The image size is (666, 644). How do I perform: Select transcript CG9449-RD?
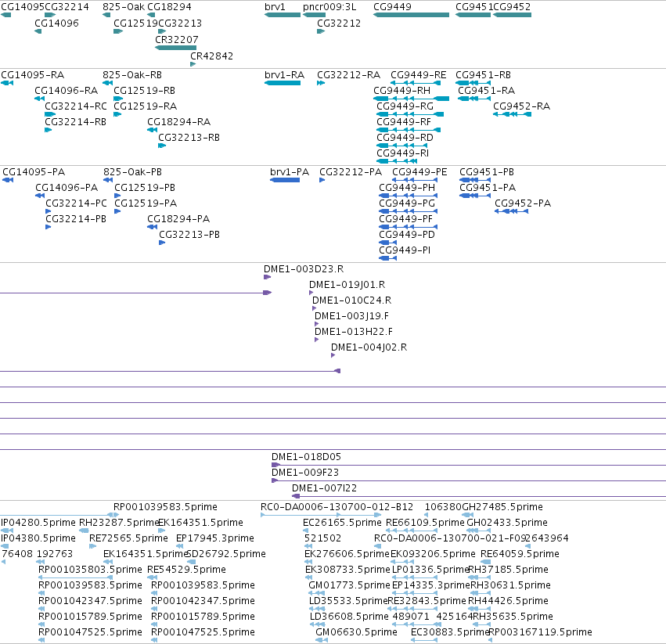pyautogui.click(x=405, y=138)
